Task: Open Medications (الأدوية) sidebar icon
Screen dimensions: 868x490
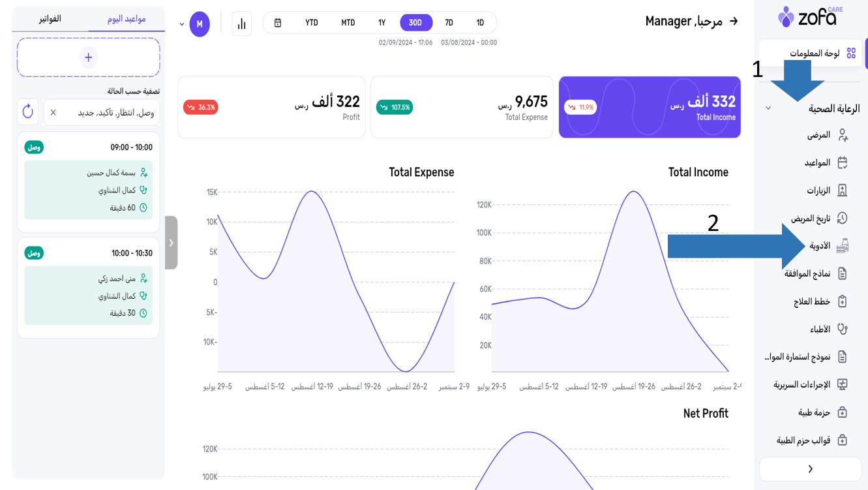Action: [x=842, y=246]
